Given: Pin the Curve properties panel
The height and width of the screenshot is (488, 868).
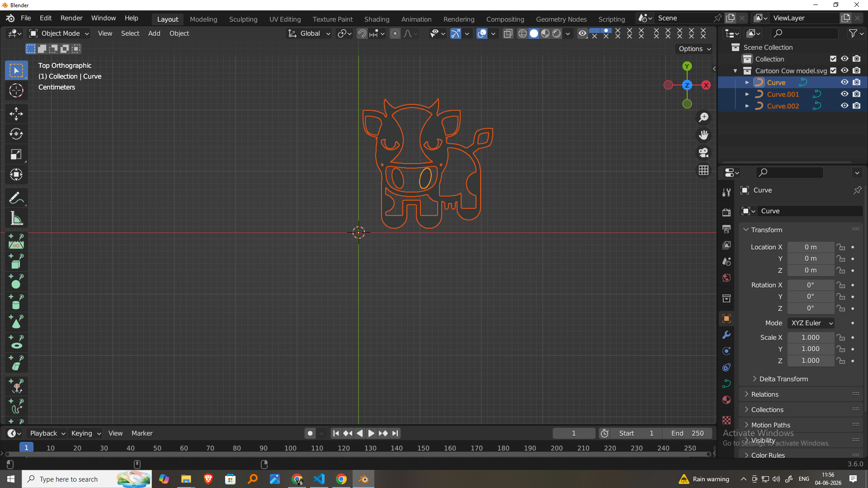Looking at the screenshot, I should [857, 190].
